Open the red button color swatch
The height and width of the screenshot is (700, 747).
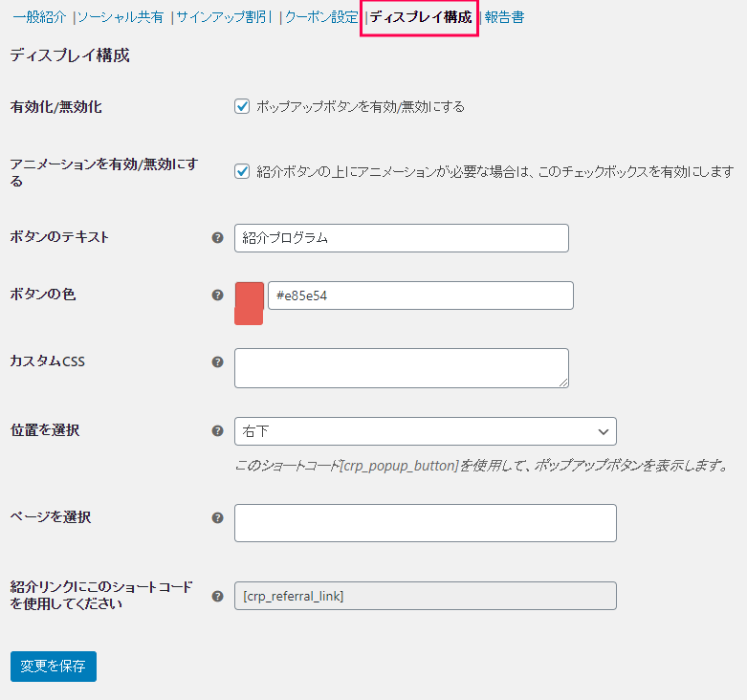(x=249, y=303)
